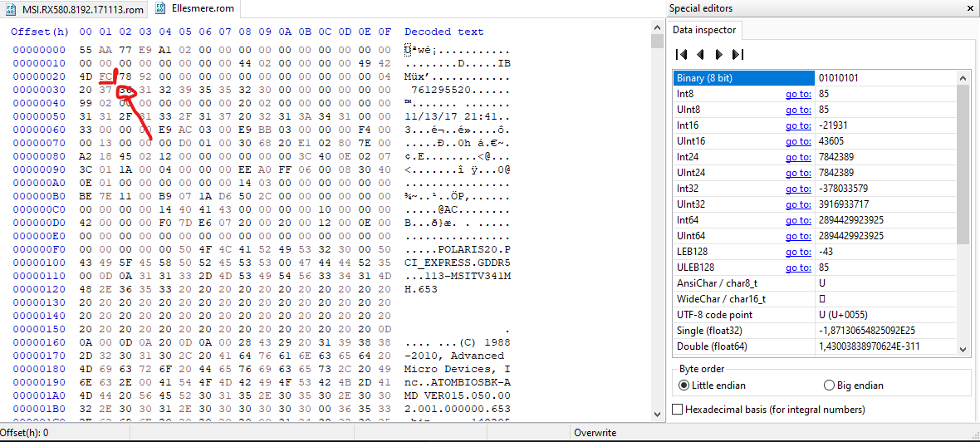Click 'go to:' link for Int64
The height and width of the screenshot is (442, 980).
point(798,220)
